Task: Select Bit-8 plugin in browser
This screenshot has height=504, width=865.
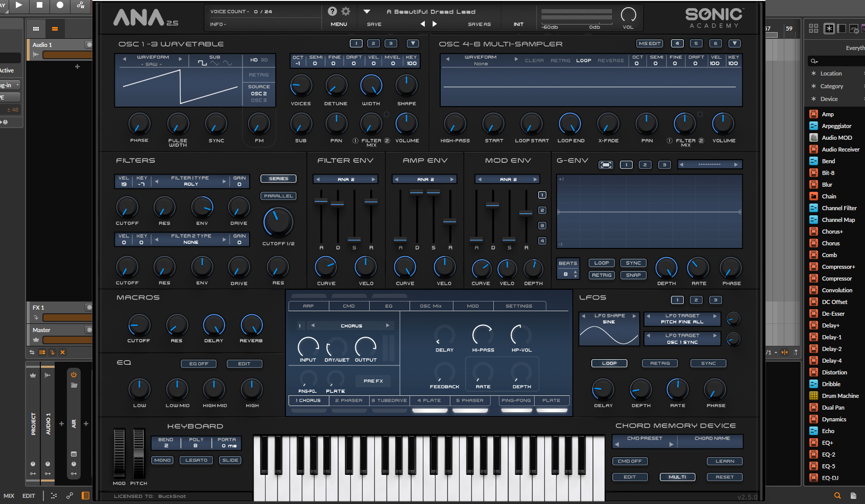Action: point(828,173)
